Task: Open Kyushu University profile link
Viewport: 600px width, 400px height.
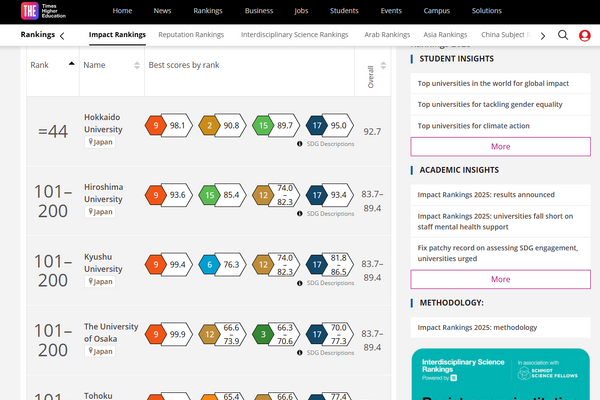Action: (x=103, y=263)
